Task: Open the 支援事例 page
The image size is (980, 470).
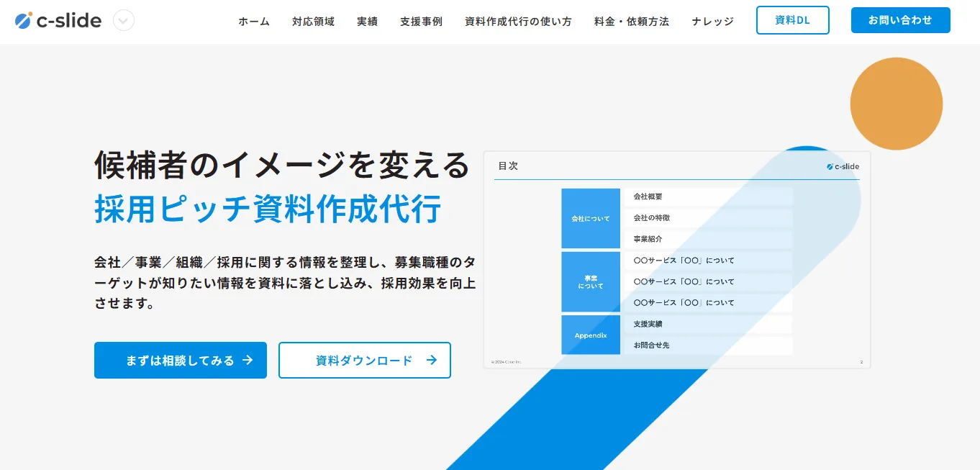Action: [421, 22]
